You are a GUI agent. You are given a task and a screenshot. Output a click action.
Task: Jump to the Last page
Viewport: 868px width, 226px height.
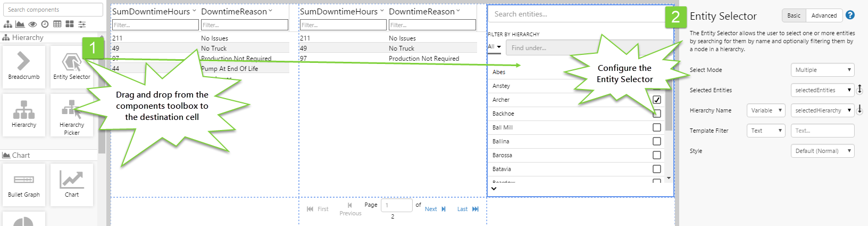pos(468,209)
